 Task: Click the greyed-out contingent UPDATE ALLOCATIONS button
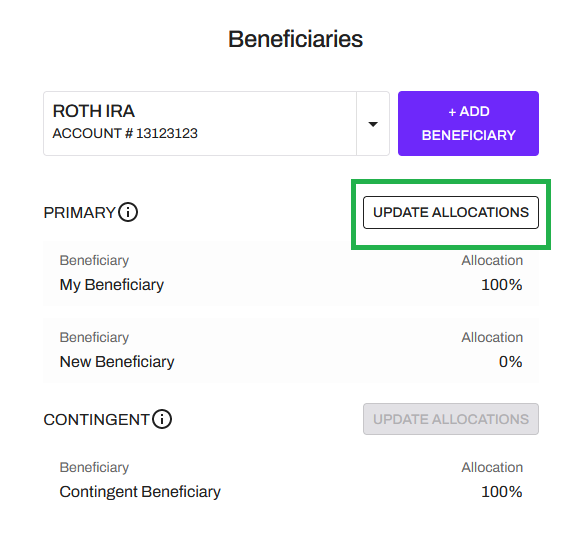(x=451, y=419)
